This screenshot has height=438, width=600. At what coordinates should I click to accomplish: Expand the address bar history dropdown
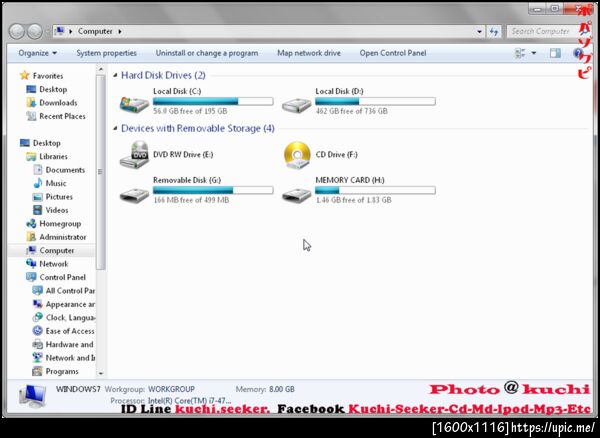479,32
